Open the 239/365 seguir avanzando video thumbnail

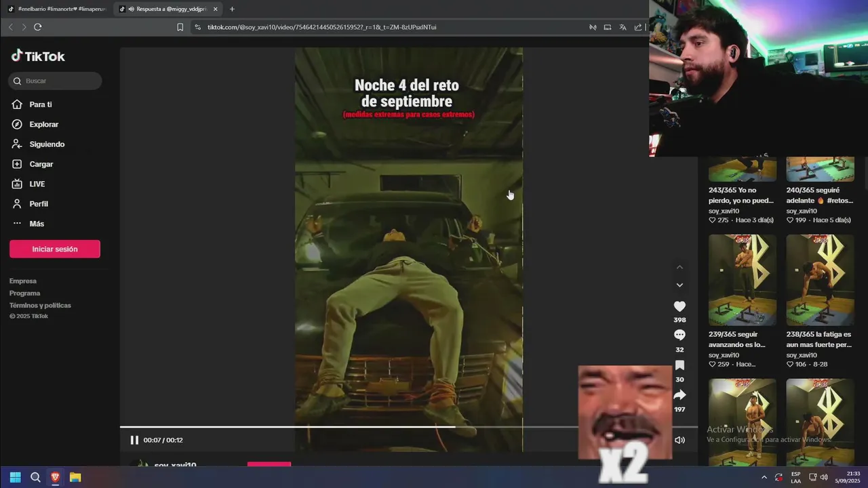tap(743, 280)
